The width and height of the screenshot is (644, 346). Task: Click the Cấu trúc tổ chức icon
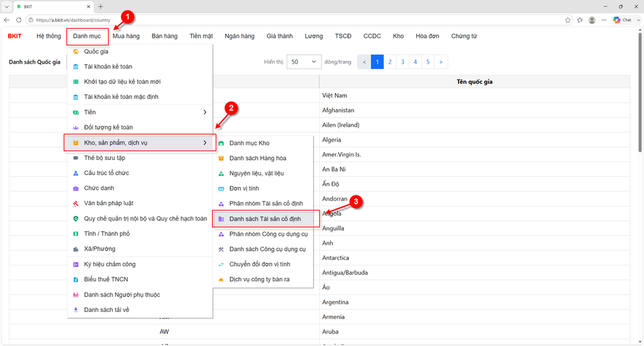click(x=75, y=173)
